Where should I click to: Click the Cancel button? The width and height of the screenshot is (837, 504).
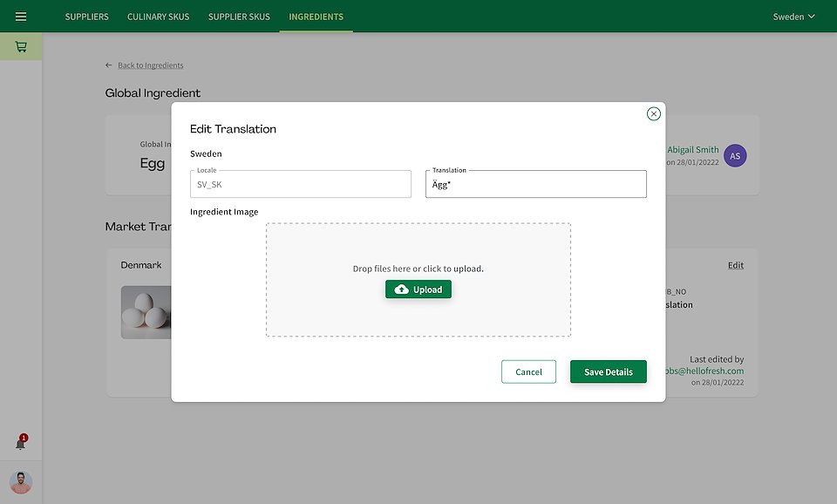pos(528,371)
